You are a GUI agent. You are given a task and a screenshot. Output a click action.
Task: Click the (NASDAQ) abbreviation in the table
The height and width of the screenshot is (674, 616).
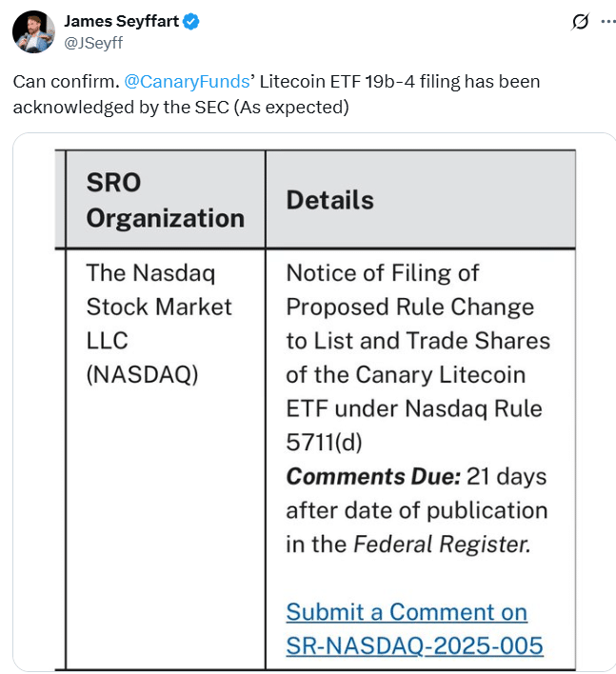142,374
